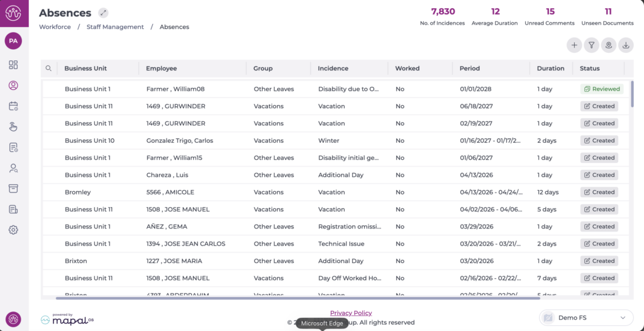Viewport: 644px width, 331px height.
Task: Click the search magnifier icon in table header
Action: (x=48, y=69)
